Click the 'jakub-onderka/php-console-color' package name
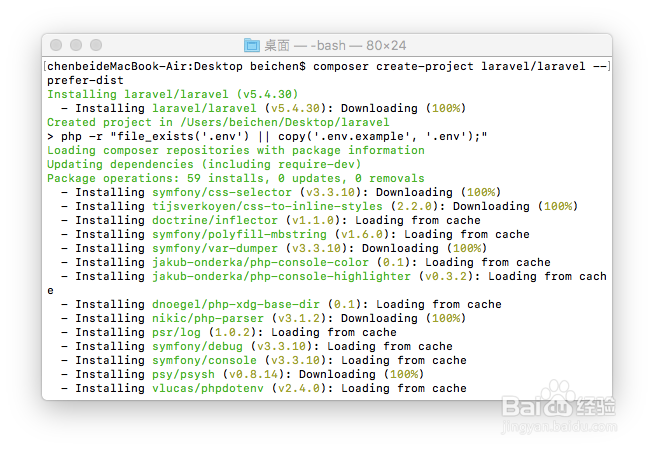Image resolution: width=654 pixels, height=450 pixels. tap(260, 262)
